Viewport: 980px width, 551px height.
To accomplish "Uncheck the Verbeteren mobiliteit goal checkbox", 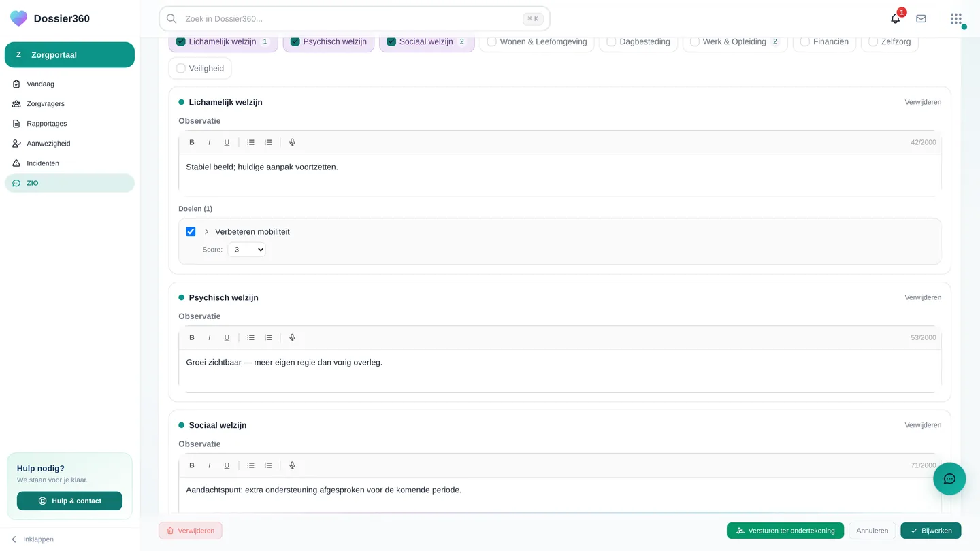I will point(191,231).
